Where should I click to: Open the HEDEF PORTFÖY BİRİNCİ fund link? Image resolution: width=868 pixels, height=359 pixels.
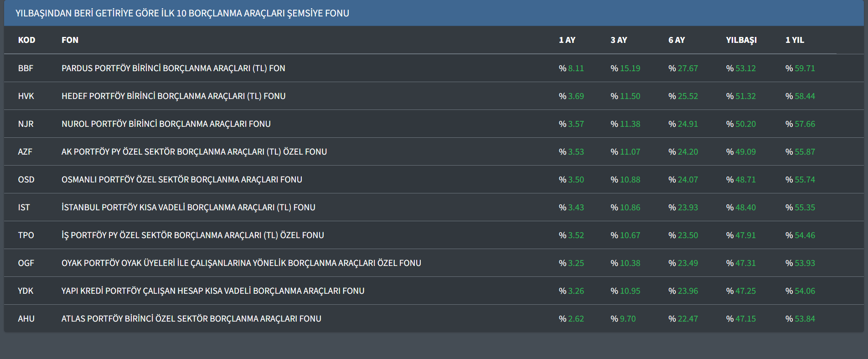173,96
